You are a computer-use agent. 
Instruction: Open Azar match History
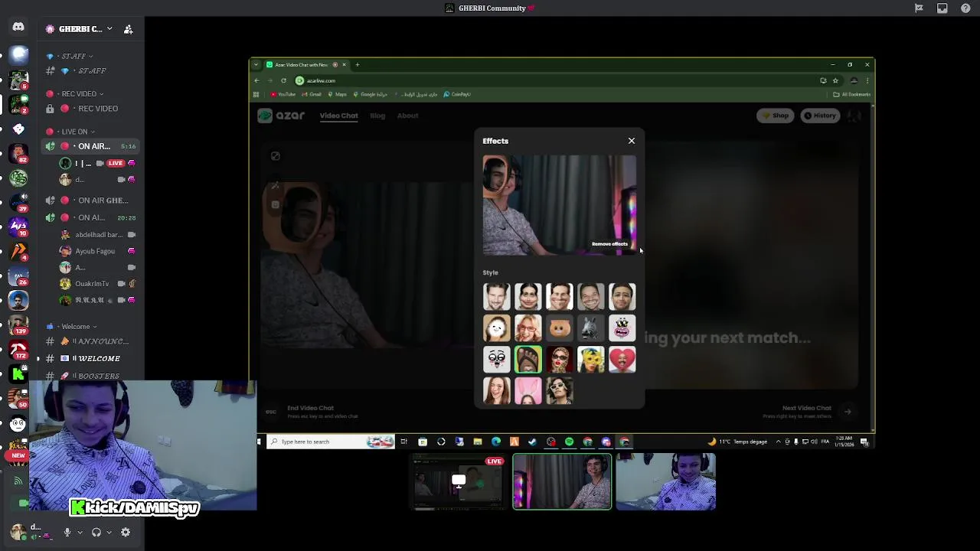pyautogui.click(x=820, y=116)
